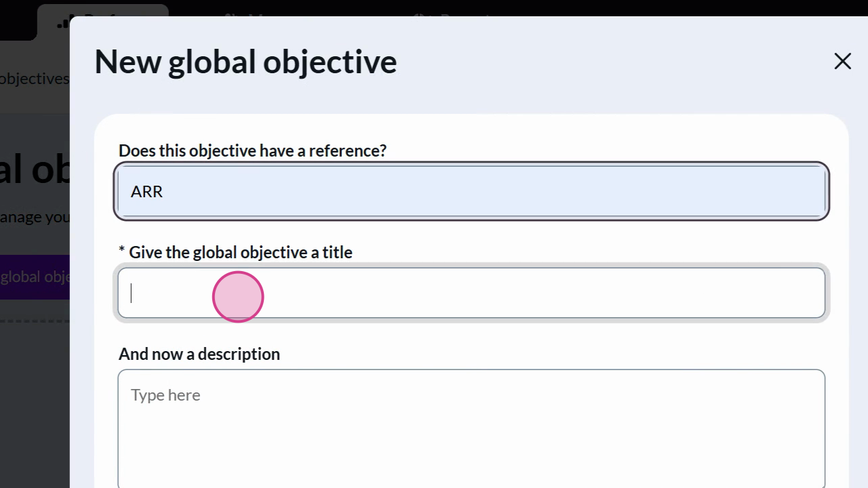Click the required asterisk beside the title label

click(x=122, y=253)
